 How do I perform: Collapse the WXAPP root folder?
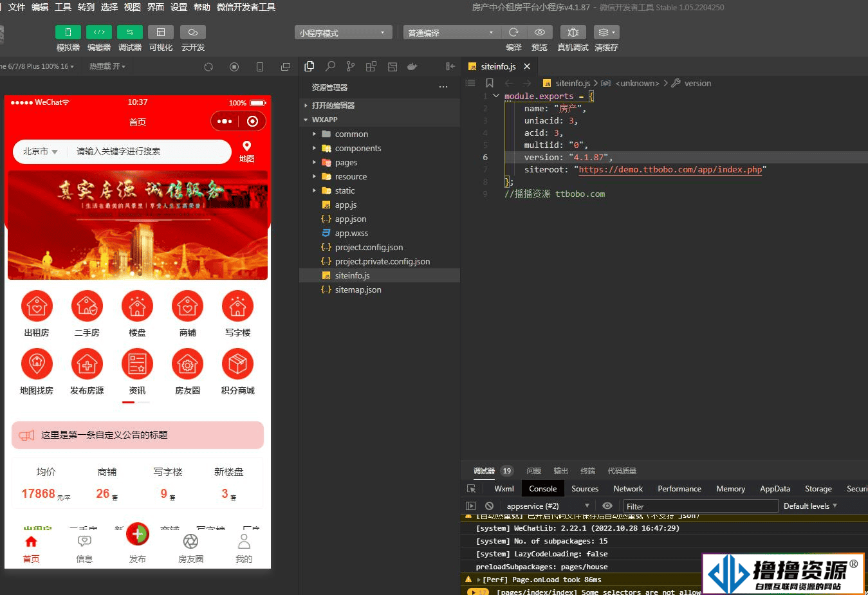(380, 120)
